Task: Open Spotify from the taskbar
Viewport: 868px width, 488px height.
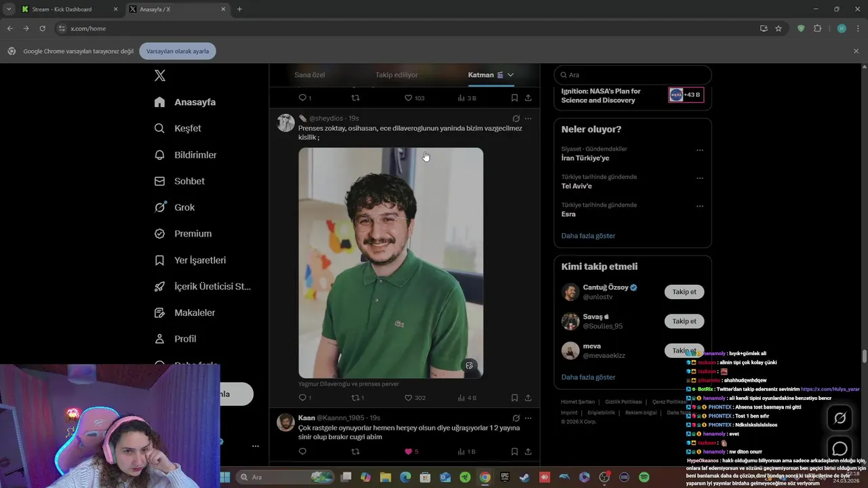Action: tap(644, 477)
